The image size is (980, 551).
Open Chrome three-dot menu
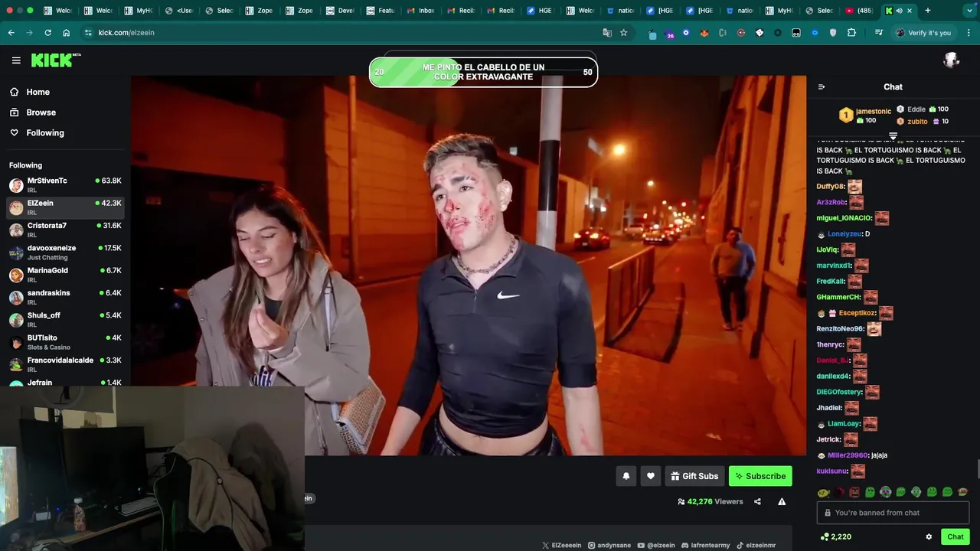969,33
